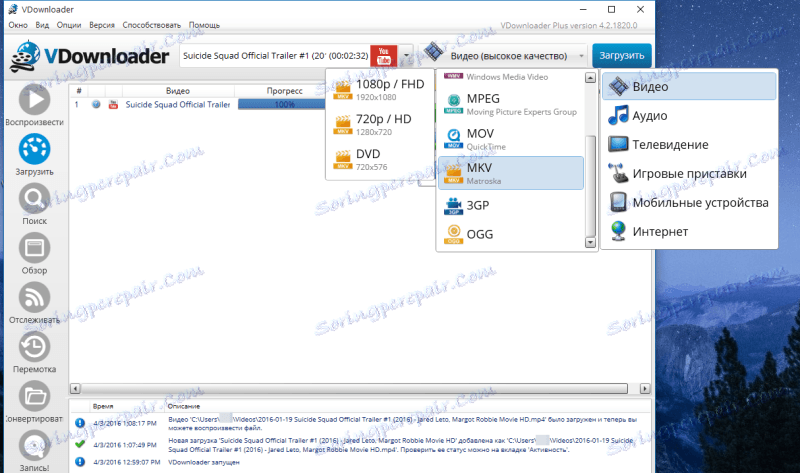Click the video URL input field
The width and height of the screenshot is (800, 473).
point(276,56)
